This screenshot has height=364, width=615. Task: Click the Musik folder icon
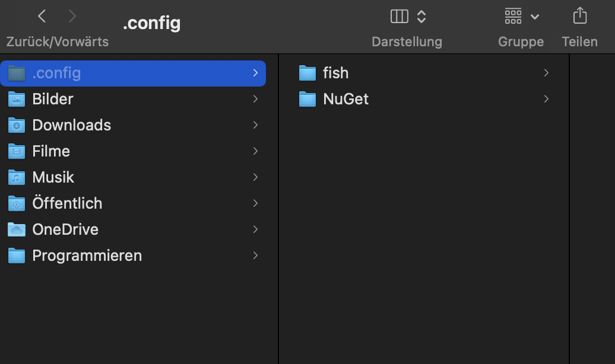pyautogui.click(x=16, y=177)
